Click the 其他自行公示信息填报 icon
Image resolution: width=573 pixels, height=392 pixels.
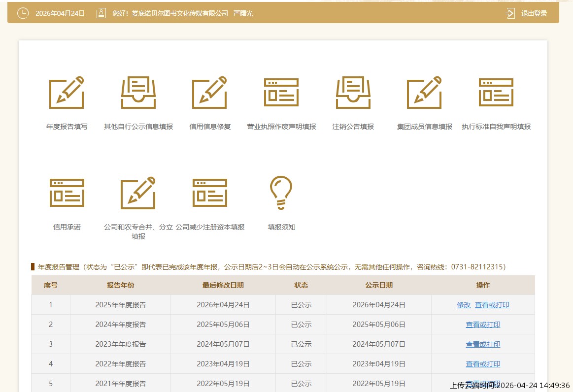click(138, 93)
